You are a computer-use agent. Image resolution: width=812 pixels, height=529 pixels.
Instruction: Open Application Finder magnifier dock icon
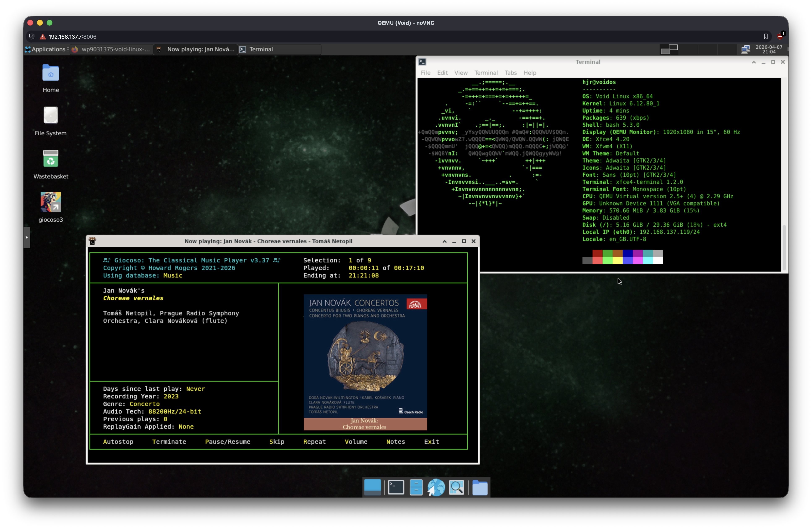(x=457, y=487)
